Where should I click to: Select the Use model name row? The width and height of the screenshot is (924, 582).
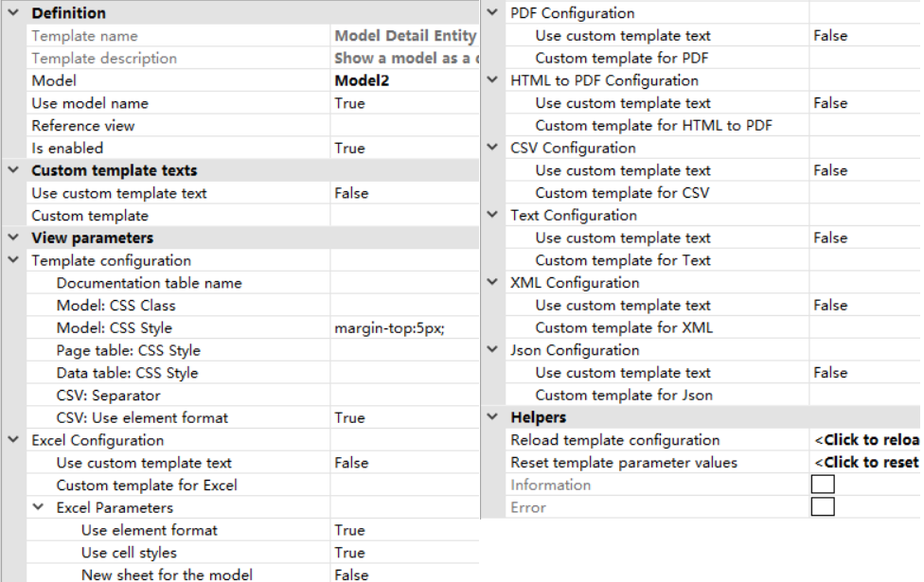tap(253, 103)
